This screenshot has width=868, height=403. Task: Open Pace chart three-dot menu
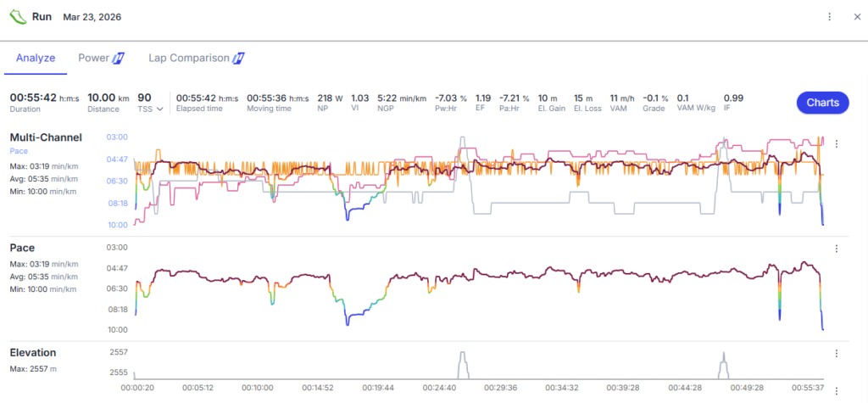pyautogui.click(x=837, y=249)
